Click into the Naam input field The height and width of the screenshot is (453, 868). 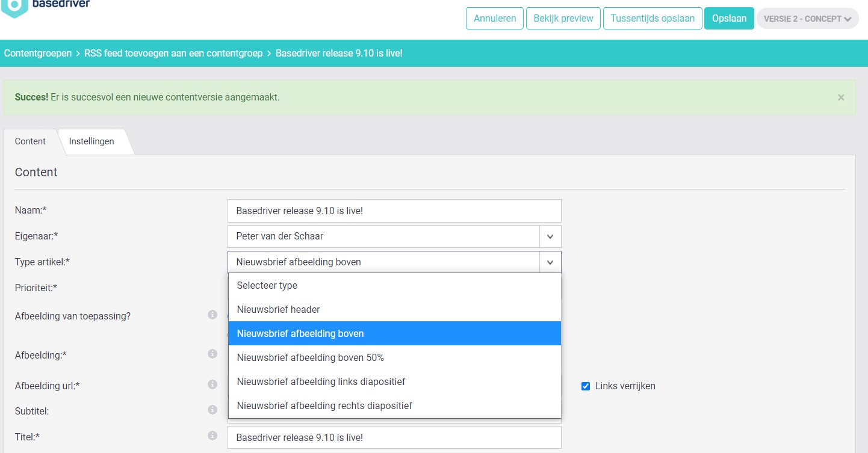point(394,211)
